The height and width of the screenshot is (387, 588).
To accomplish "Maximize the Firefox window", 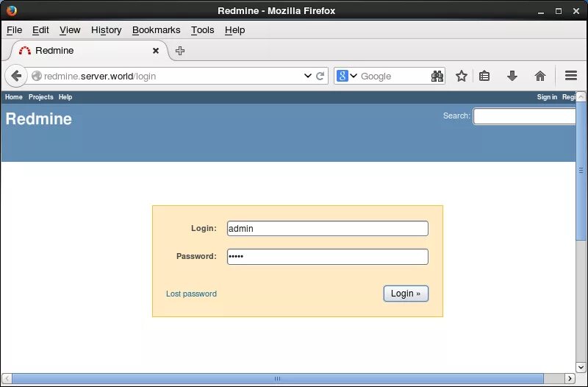I will tap(559, 11).
